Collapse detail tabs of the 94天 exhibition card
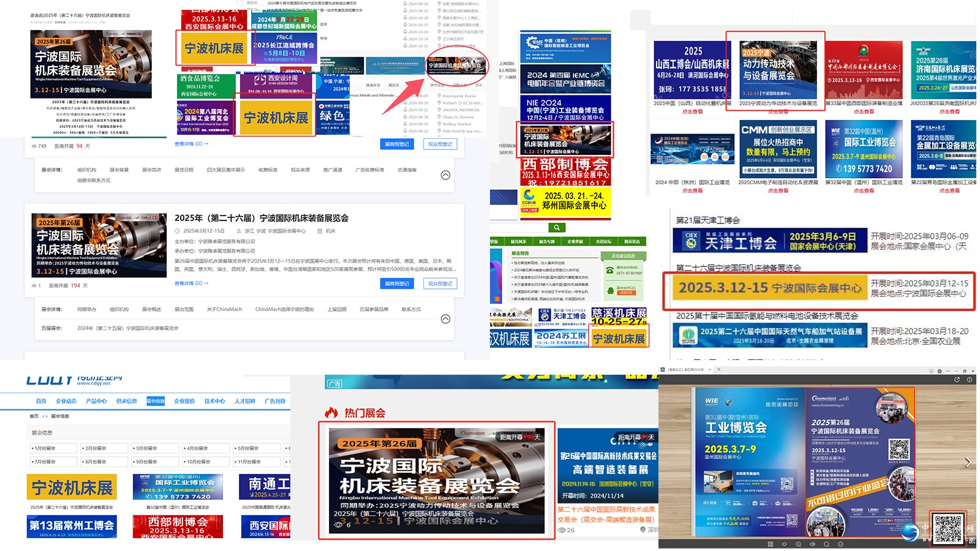The width and height of the screenshot is (980, 551). click(x=445, y=175)
